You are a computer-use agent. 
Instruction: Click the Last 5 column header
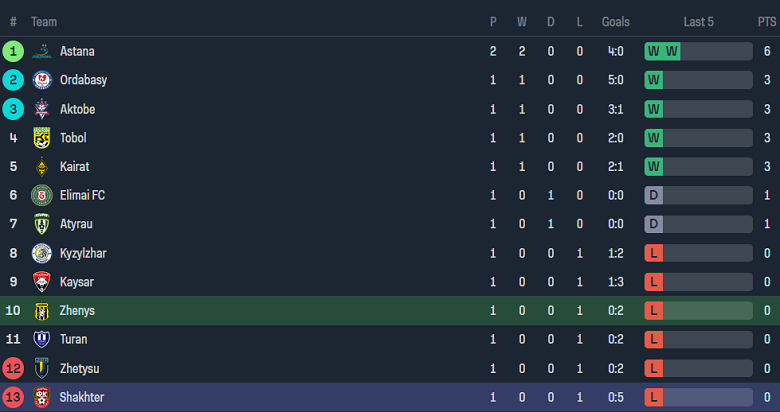pyautogui.click(x=698, y=22)
